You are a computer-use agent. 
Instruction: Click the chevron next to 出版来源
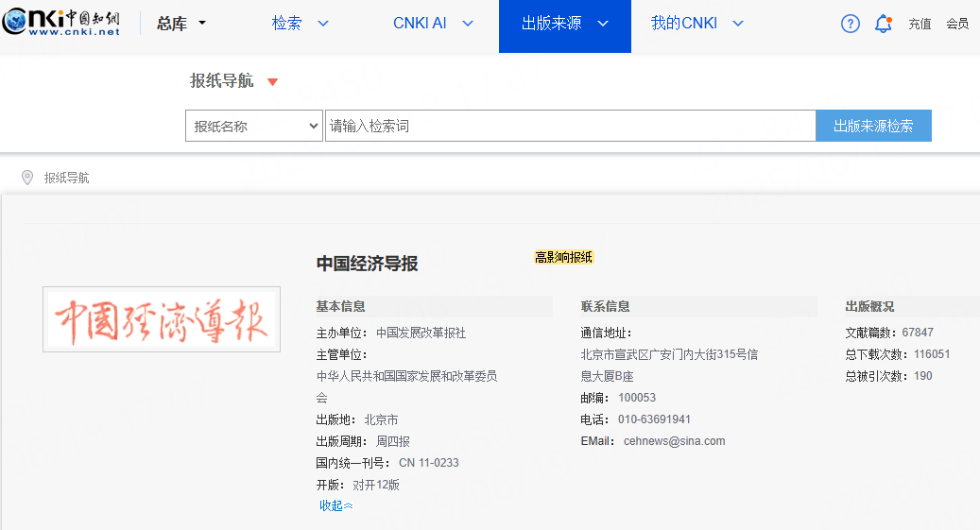click(x=603, y=24)
